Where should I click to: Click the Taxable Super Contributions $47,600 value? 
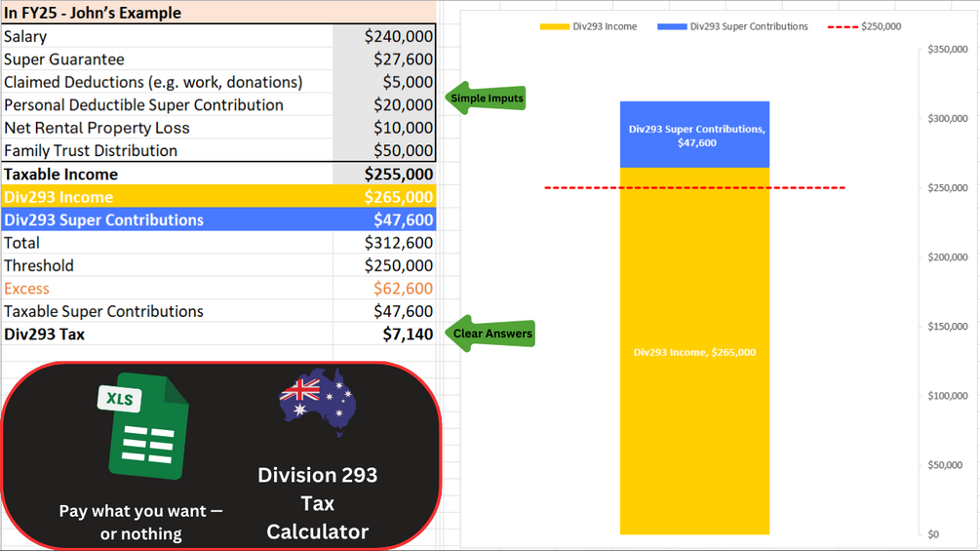(x=403, y=311)
